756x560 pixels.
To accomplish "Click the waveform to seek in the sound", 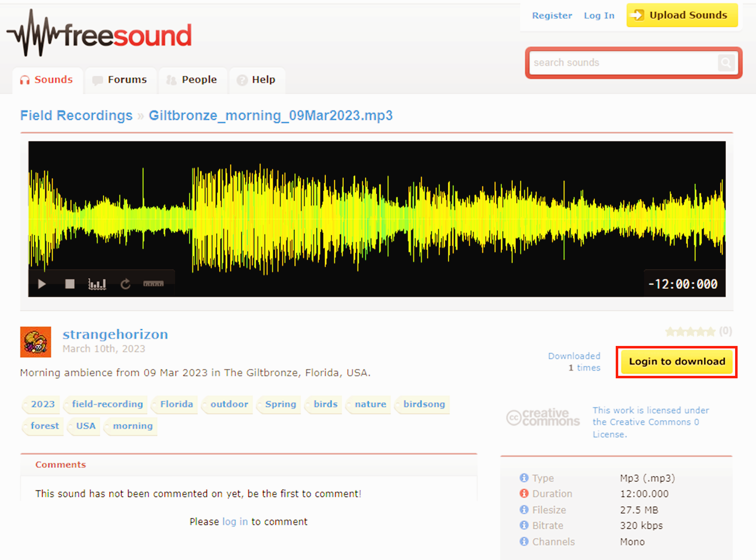I will click(377, 219).
